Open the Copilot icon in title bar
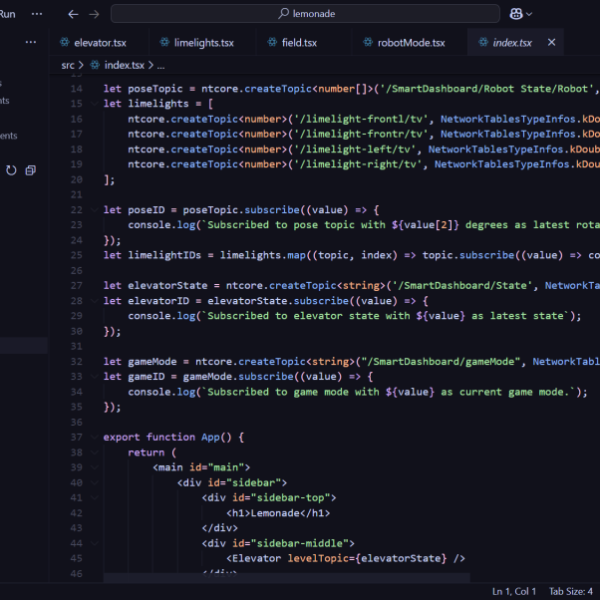The width and height of the screenshot is (600, 600). [x=516, y=14]
